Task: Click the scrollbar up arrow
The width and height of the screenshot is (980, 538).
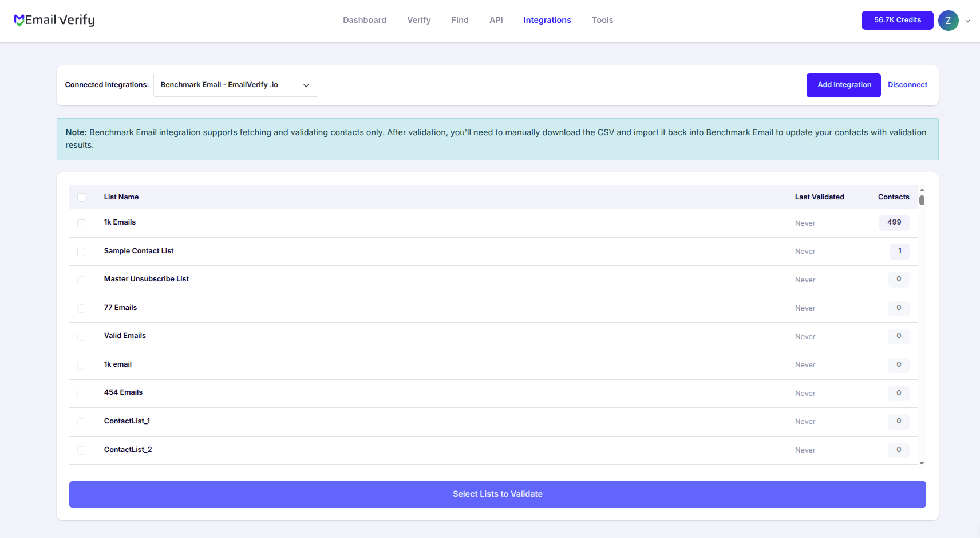Action: tap(922, 190)
